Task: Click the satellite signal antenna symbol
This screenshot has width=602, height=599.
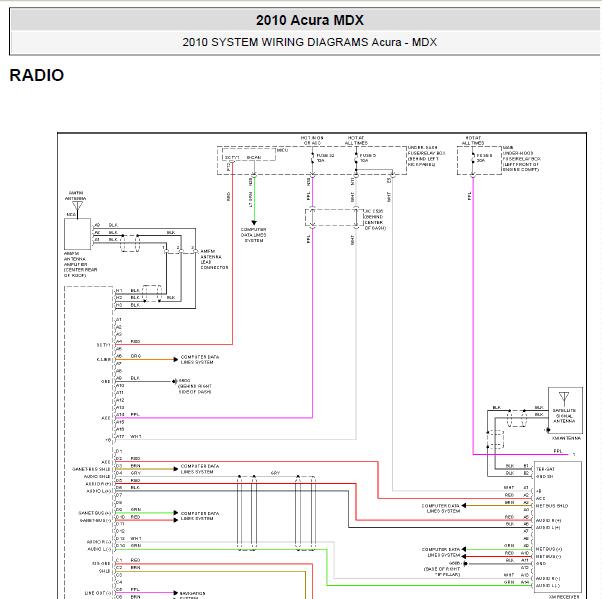Action: (564, 399)
